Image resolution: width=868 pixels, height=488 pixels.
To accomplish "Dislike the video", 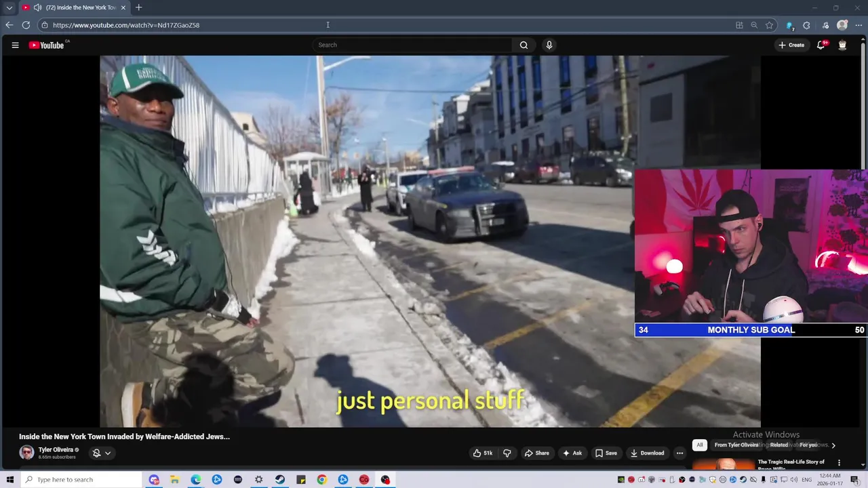I will [x=507, y=453].
